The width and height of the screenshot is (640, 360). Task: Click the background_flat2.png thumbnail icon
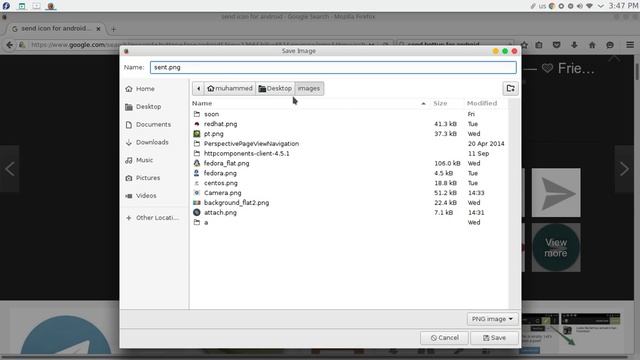[197, 202]
